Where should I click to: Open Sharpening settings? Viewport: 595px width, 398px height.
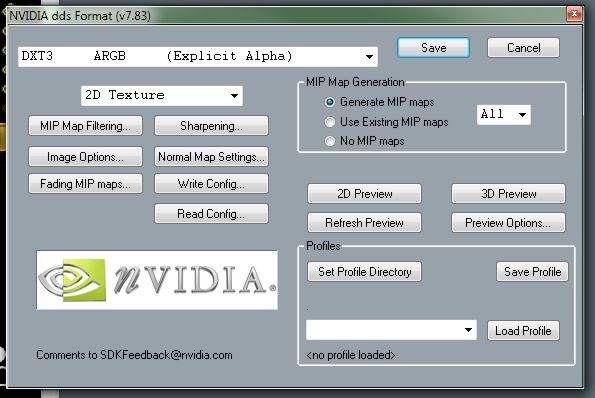tap(211, 126)
